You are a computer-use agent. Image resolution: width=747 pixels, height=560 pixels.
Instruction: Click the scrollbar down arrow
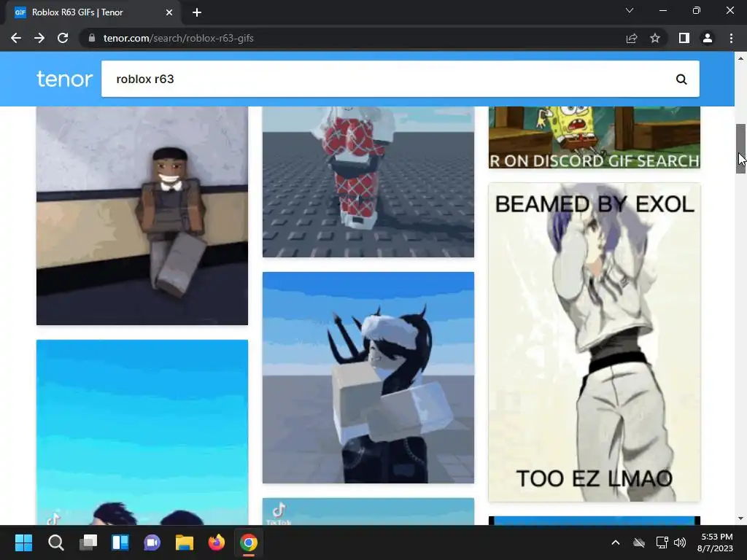pos(740,518)
